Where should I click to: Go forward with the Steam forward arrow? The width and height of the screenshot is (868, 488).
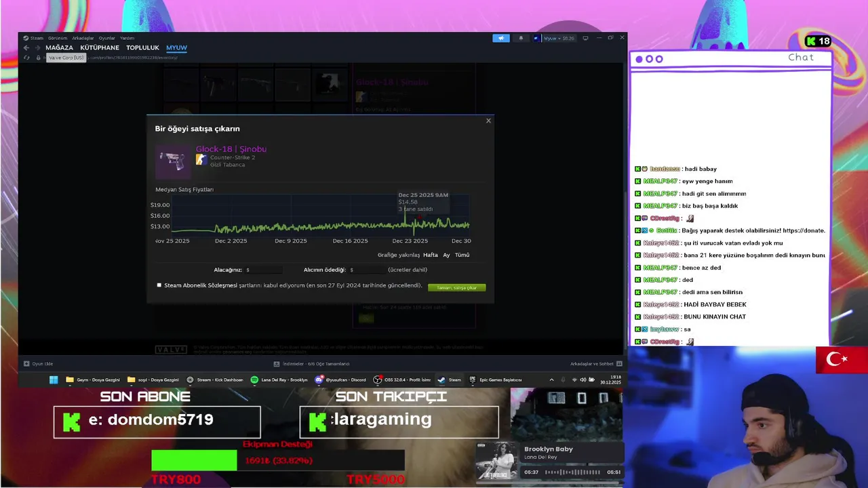click(x=37, y=47)
